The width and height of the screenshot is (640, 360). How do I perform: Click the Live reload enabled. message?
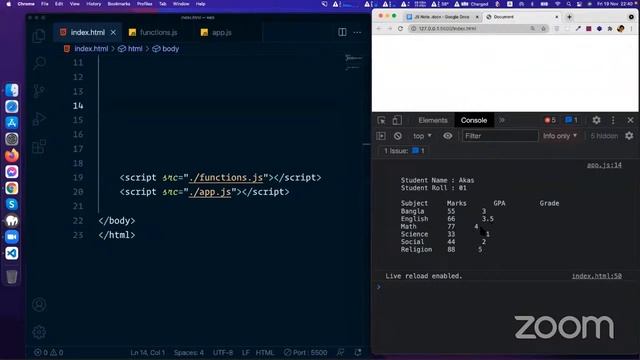coord(424,276)
